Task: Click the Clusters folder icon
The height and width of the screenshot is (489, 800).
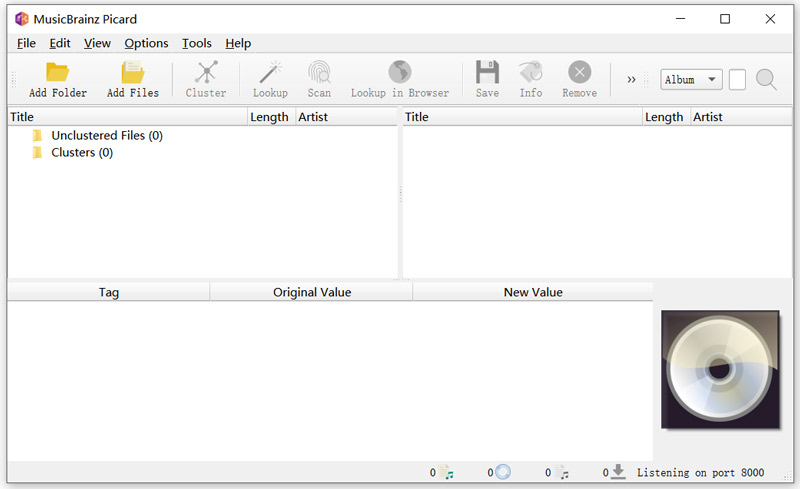Action: pos(37,153)
